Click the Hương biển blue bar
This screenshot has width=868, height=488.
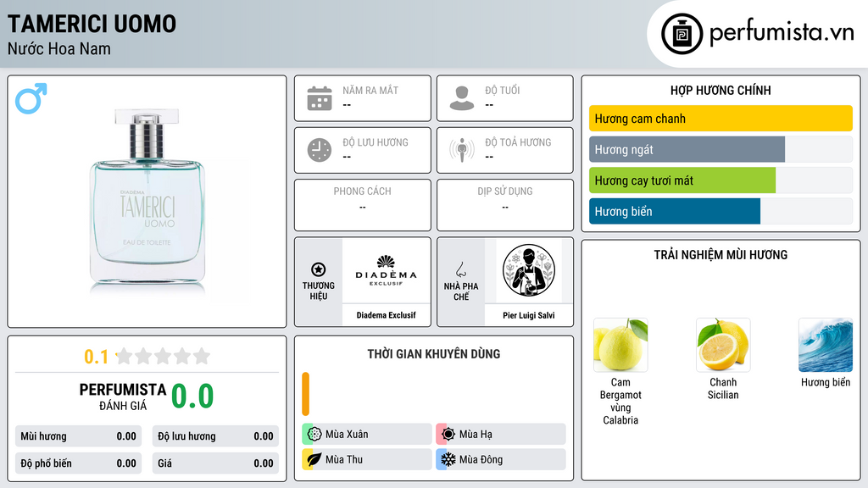click(675, 211)
